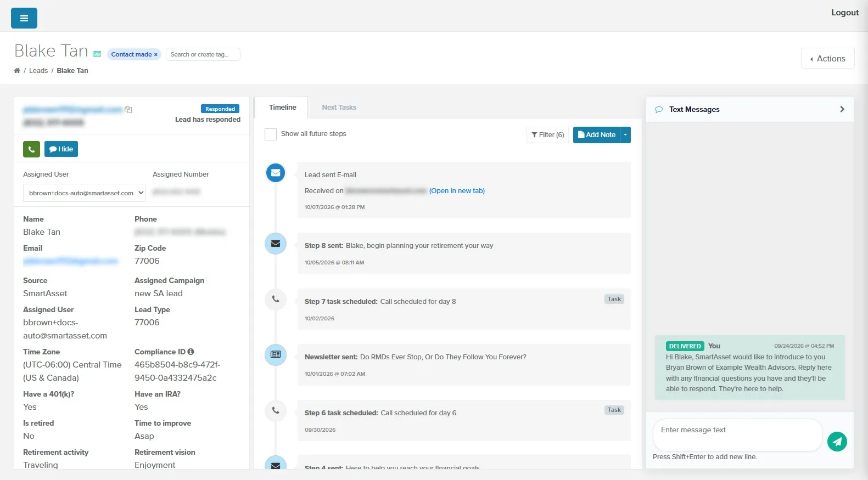Hide the text message panel
Screen dimensions: 868x480
[x=61, y=149]
